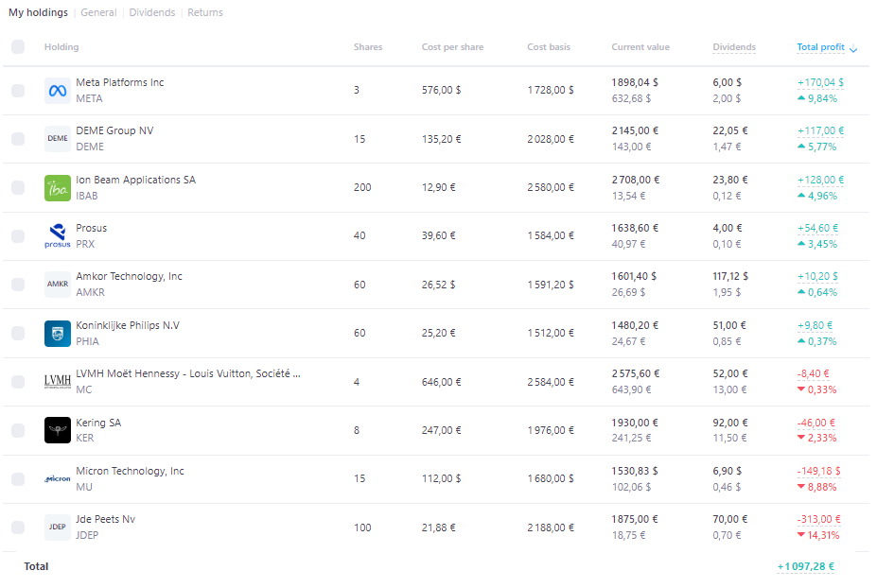The width and height of the screenshot is (877, 588).
Task: Check the Kering SA row checkbox
Action: [18, 430]
